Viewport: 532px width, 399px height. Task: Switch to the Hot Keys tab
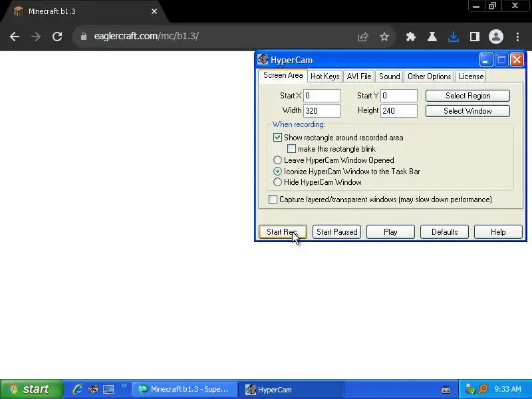click(325, 76)
